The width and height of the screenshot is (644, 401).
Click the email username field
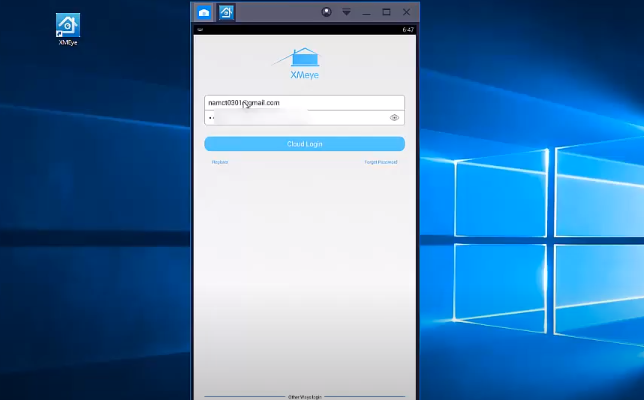point(304,103)
